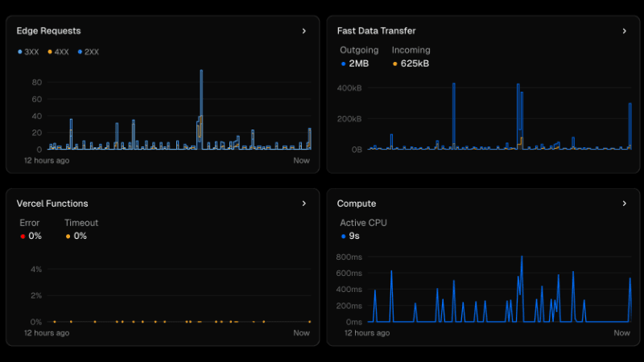Toggle the 4XX legend entry
The image size is (644, 362).
click(58, 51)
